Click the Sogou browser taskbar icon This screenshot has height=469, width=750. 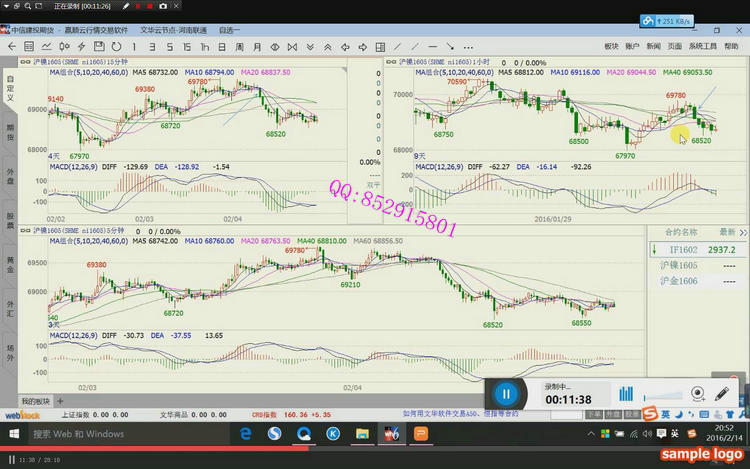[274, 434]
